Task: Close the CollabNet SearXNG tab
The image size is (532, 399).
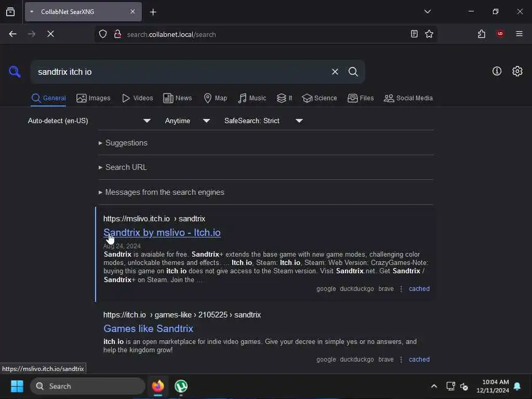Action: coord(132,11)
